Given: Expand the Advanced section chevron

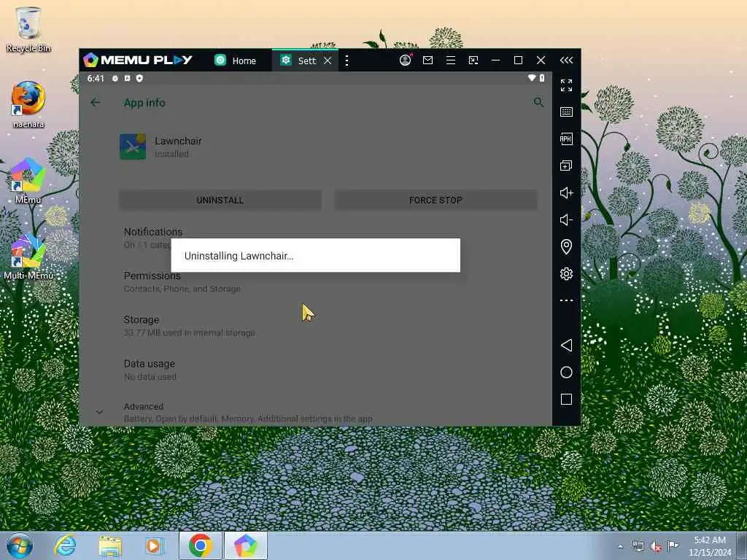Looking at the screenshot, I should (x=99, y=412).
